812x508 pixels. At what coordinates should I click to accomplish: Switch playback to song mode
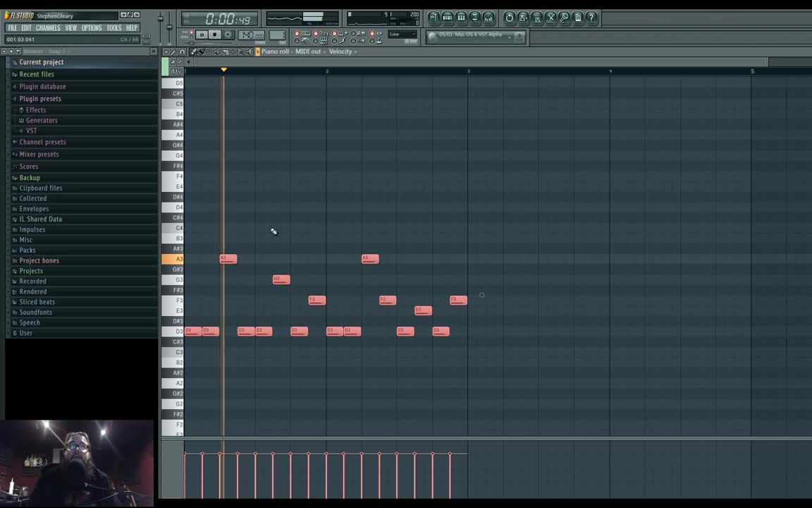(x=191, y=36)
